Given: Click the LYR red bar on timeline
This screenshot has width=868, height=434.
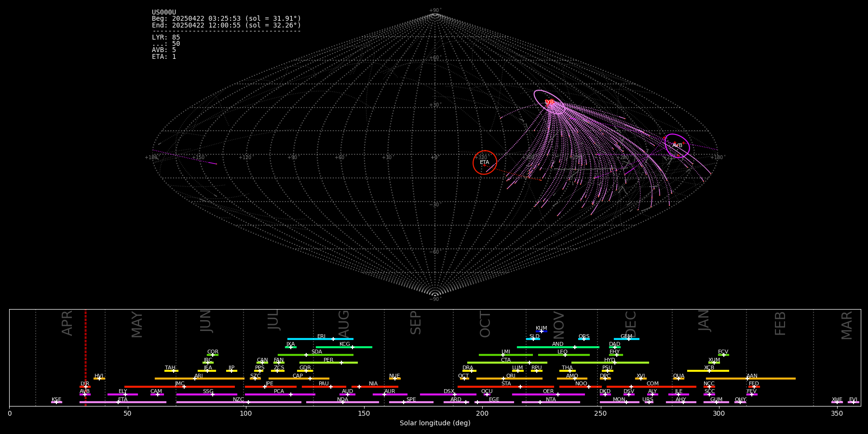Looking at the screenshot, I should tap(85, 387).
